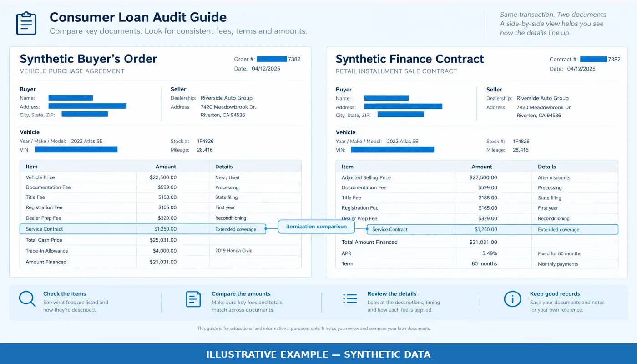Click the document icon next to Compare the amounts

[193, 299]
